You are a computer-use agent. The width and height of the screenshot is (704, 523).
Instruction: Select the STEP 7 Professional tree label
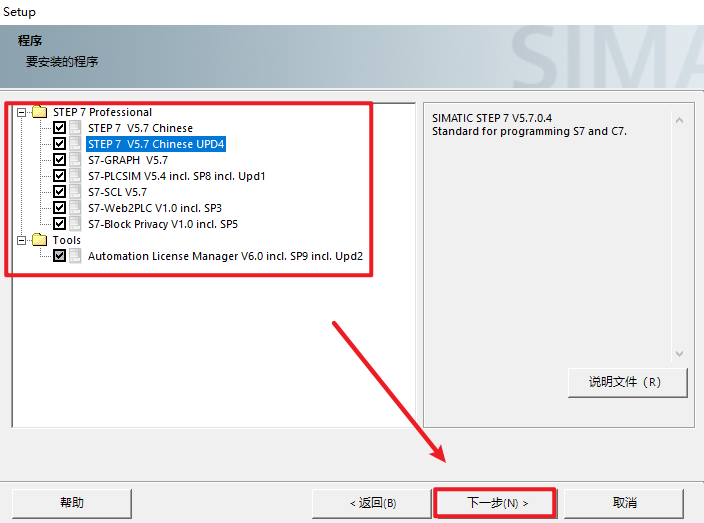coord(102,112)
